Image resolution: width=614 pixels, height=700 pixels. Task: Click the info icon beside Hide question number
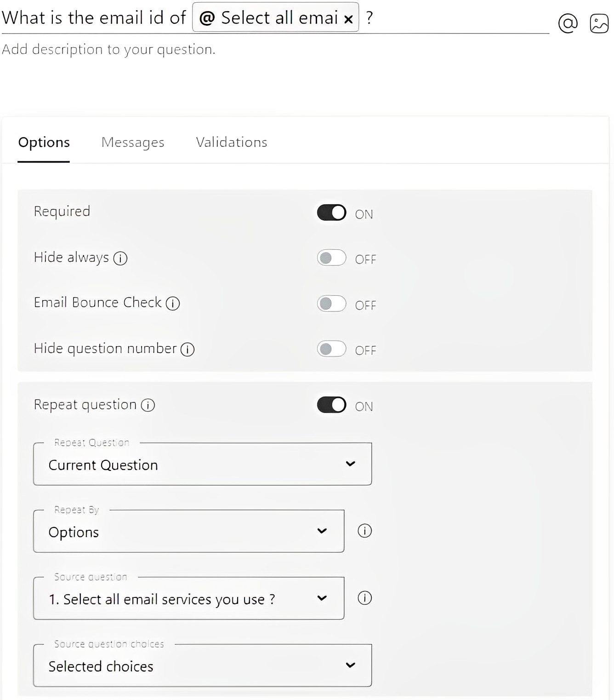(188, 350)
